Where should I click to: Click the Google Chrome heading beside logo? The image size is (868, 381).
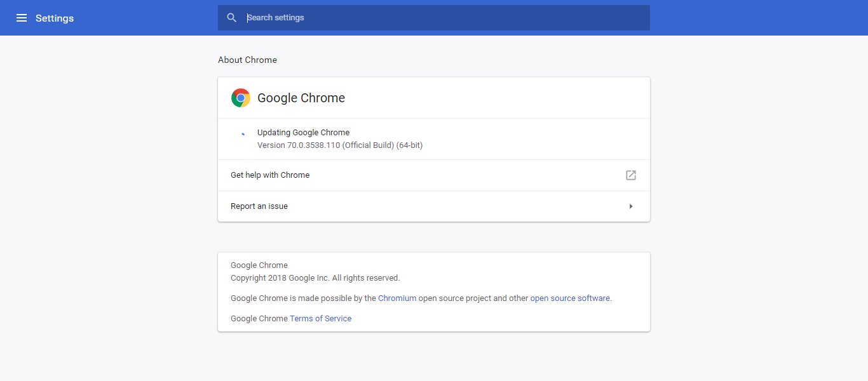click(301, 98)
